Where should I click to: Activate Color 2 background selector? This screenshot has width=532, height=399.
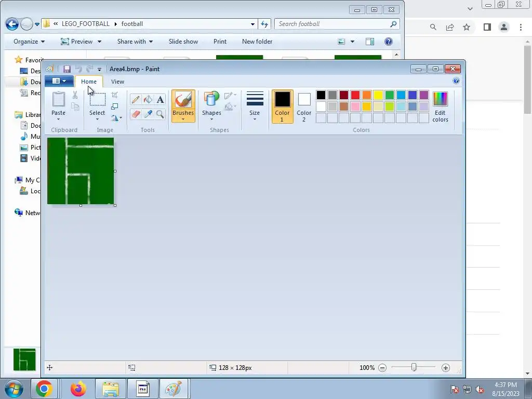point(304,107)
